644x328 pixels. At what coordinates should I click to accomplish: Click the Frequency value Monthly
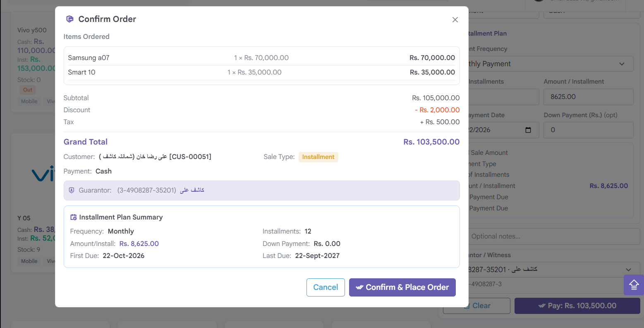tap(121, 232)
